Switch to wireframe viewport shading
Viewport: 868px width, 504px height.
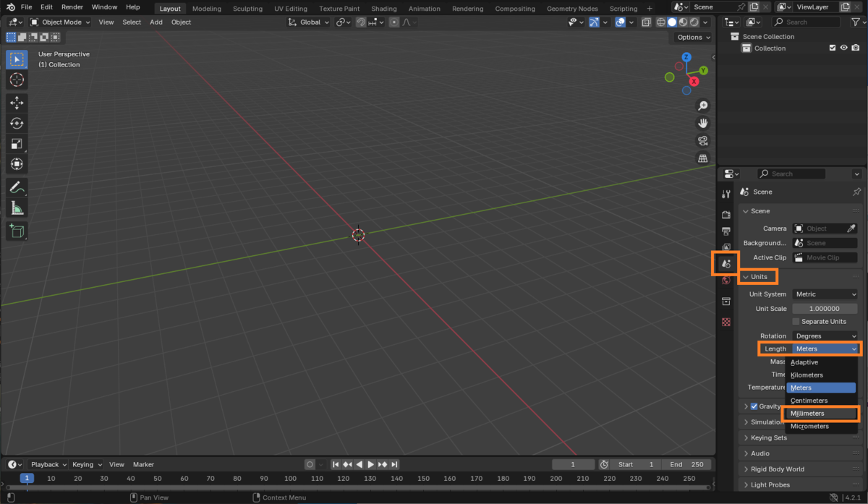660,22
